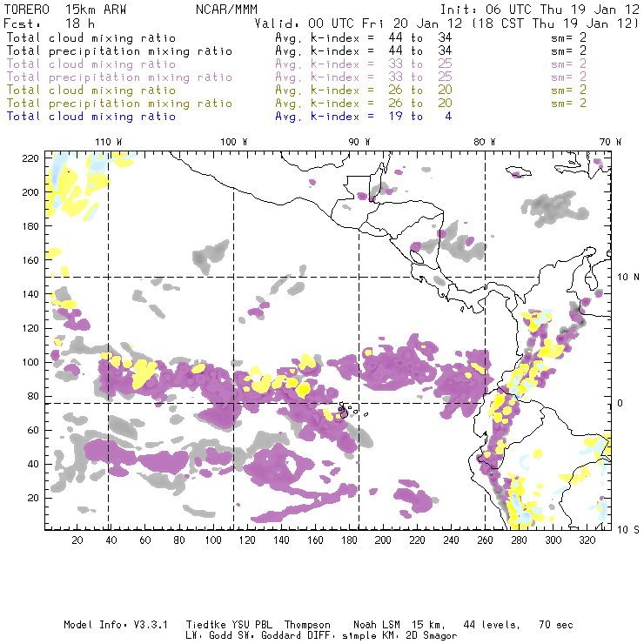
Task: Click '120' on the horizontal axis
Action: (x=247, y=540)
